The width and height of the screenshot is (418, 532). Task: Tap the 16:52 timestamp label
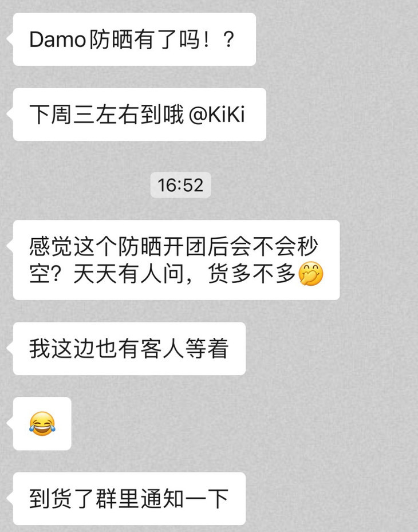[x=180, y=185]
